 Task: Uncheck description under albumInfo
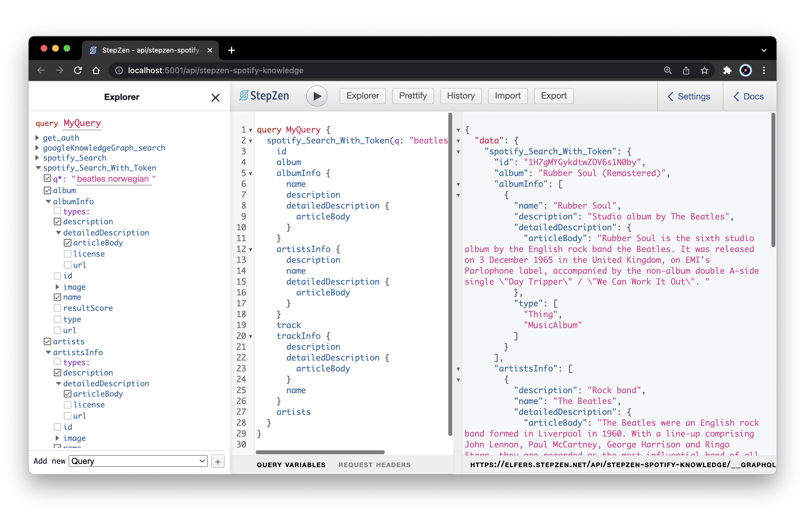tap(57, 222)
